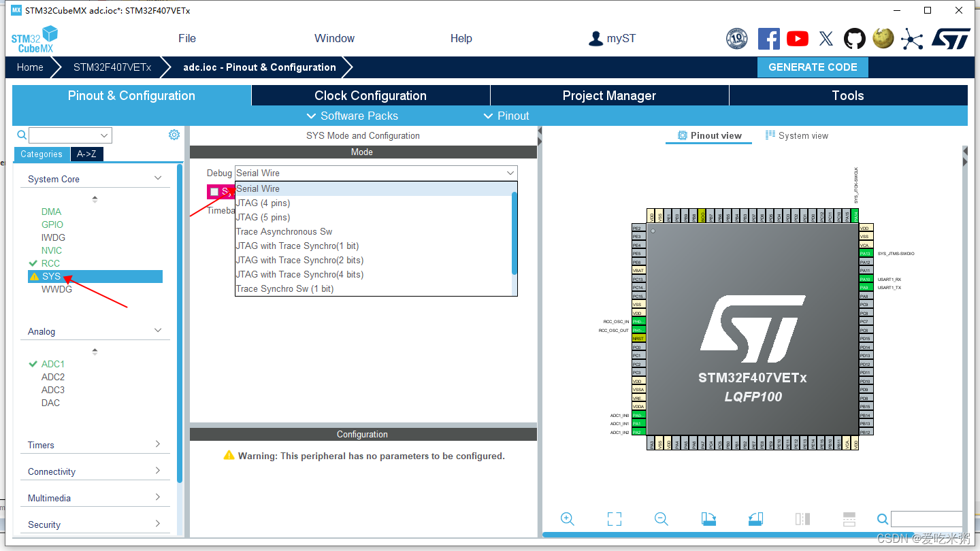This screenshot has width=980, height=551.
Task: Expand the Software Packs menu
Action: point(352,116)
